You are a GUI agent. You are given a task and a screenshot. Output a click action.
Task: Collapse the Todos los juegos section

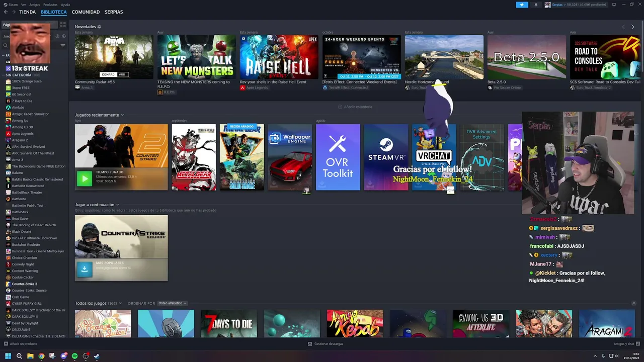(x=633, y=303)
